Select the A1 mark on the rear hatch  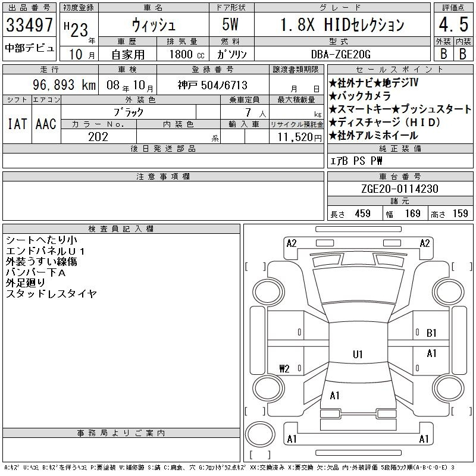334,396
